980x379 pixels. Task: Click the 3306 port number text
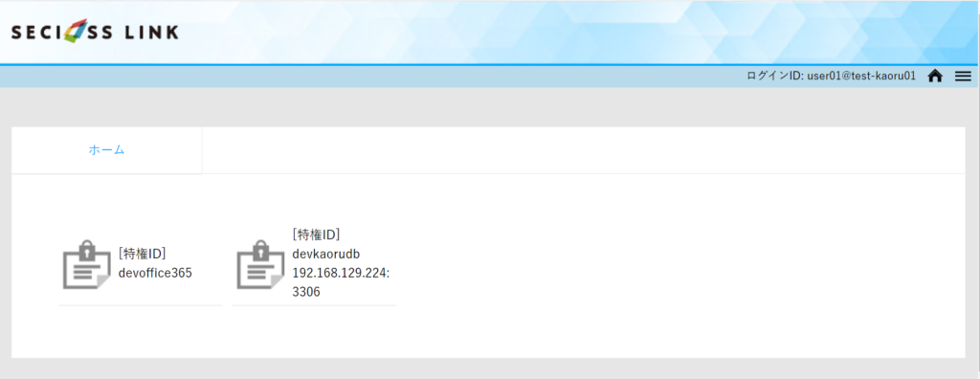(x=306, y=292)
